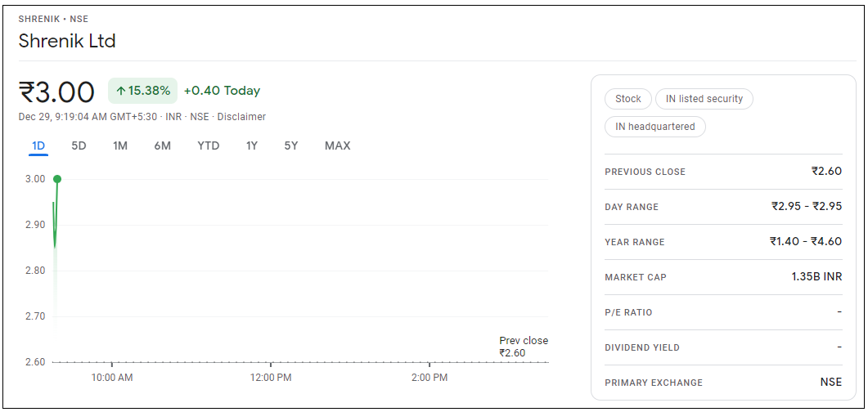Click the Shrenik Ltd heading

click(x=67, y=41)
